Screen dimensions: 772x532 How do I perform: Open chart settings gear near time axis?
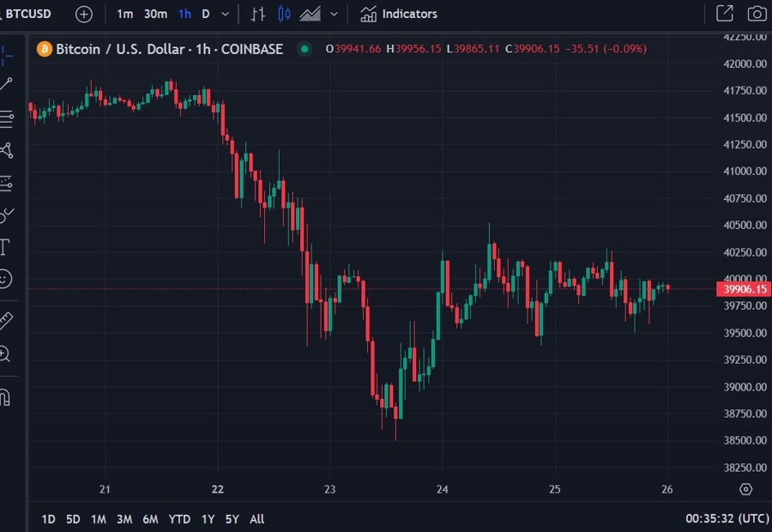coord(746,489)
